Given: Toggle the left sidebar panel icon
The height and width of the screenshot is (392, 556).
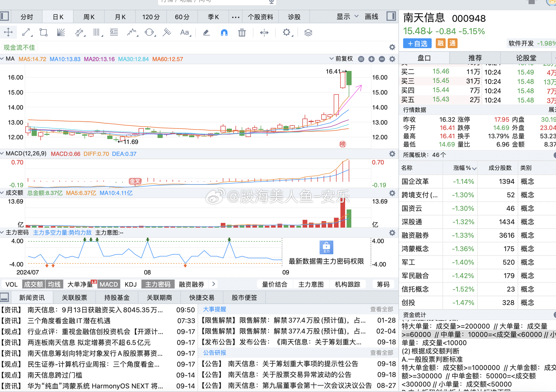Looking at the screenshot, I should pyautogui.click(x=4, y=16).
